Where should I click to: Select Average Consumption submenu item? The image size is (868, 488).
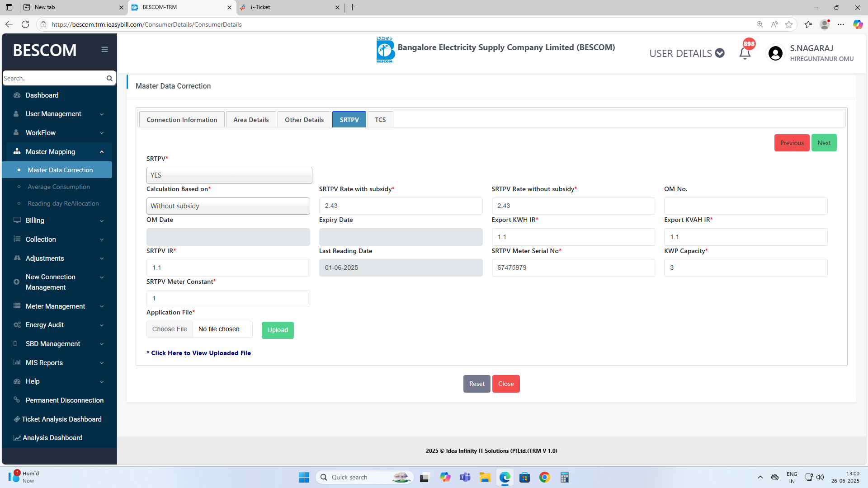point(59,187)
